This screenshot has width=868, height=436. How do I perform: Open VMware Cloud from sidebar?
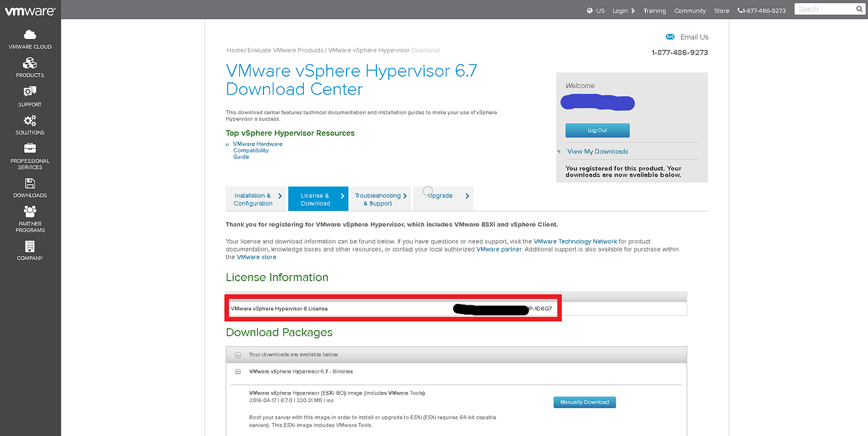click(x=30, y=39)
